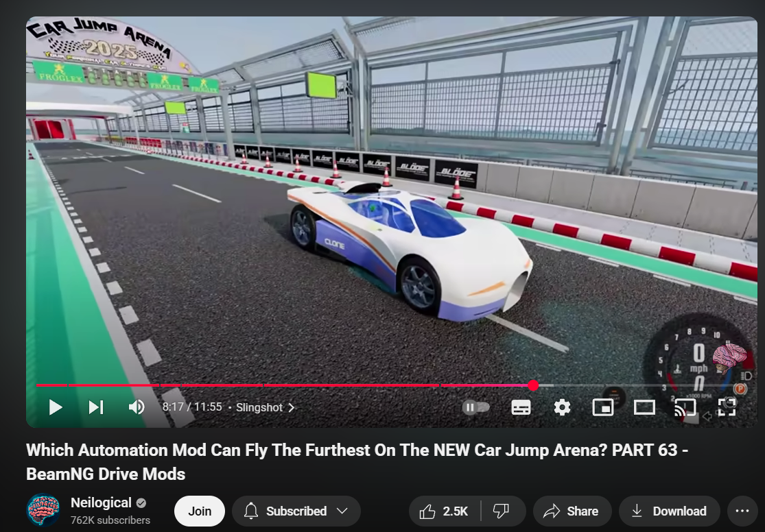The width and height of the screenshot is (765, 532).
Task: Click the red progress bar scrubber
Action: tap(533, 385)
